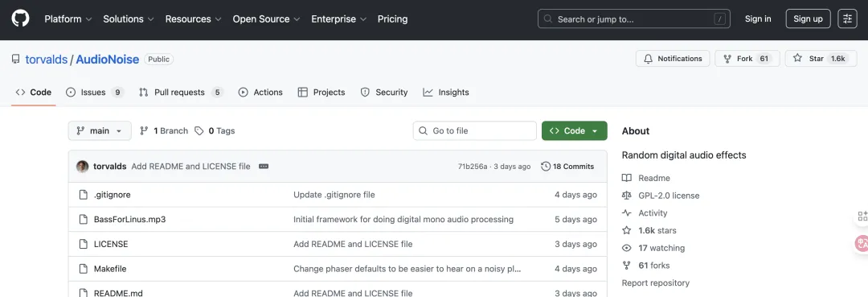Viewport: 868px width, 297px height.
Task: Click the file icon beside .gitignore
Action: pos(84,195)
